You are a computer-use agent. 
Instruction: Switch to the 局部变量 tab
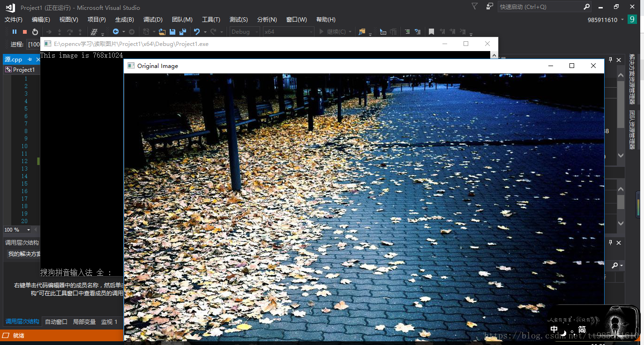click(84, 322)
